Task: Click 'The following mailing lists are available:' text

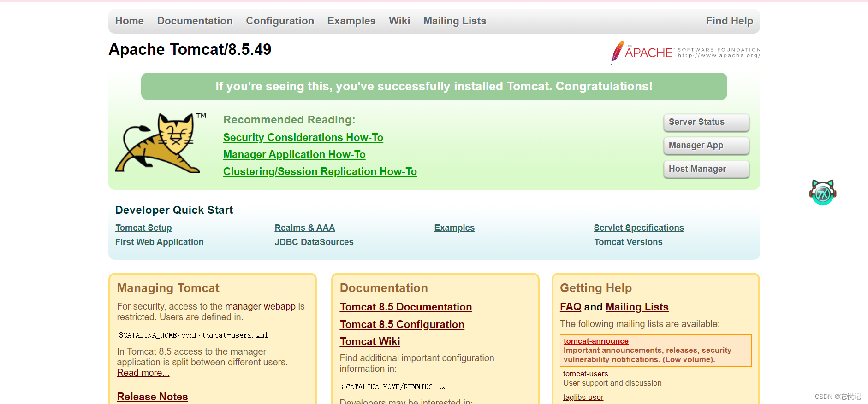Action: (x=640, y=324)
